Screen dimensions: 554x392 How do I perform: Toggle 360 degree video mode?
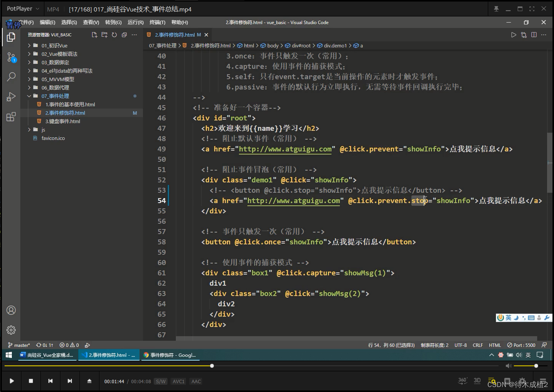pos(462,381)
